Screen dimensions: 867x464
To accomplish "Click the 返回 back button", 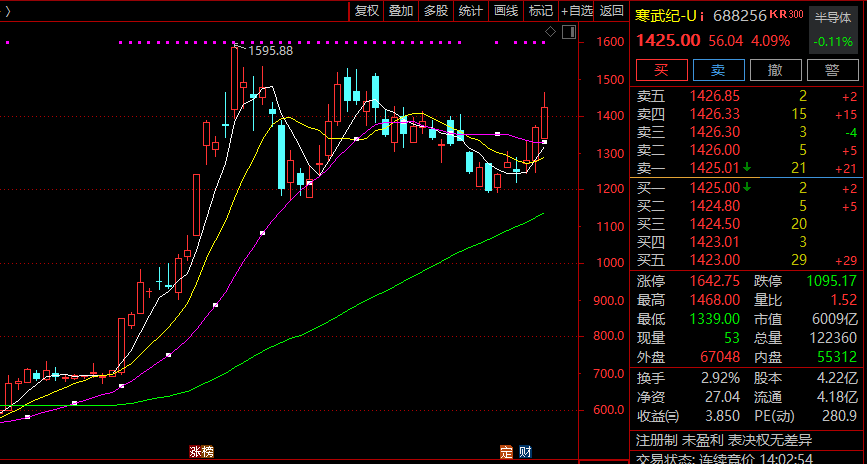I will (612, 11).
